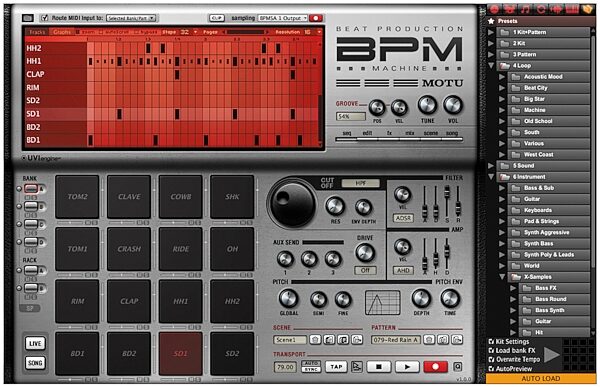Click the small grey icon left of Route MIDI
Viewport: 600px width, 387px height.
(x=28, y=18)
